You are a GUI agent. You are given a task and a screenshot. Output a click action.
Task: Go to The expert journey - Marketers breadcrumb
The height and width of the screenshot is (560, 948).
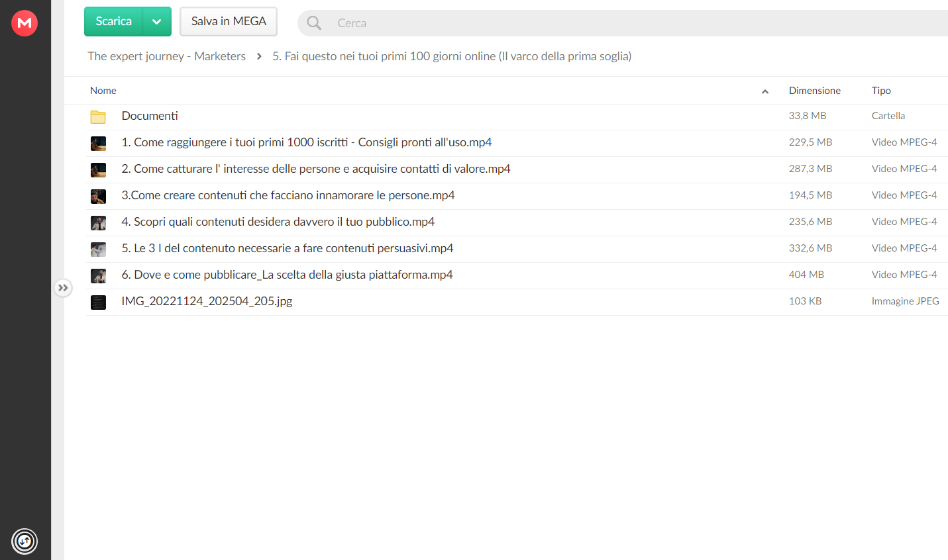(x=166, y=56)
